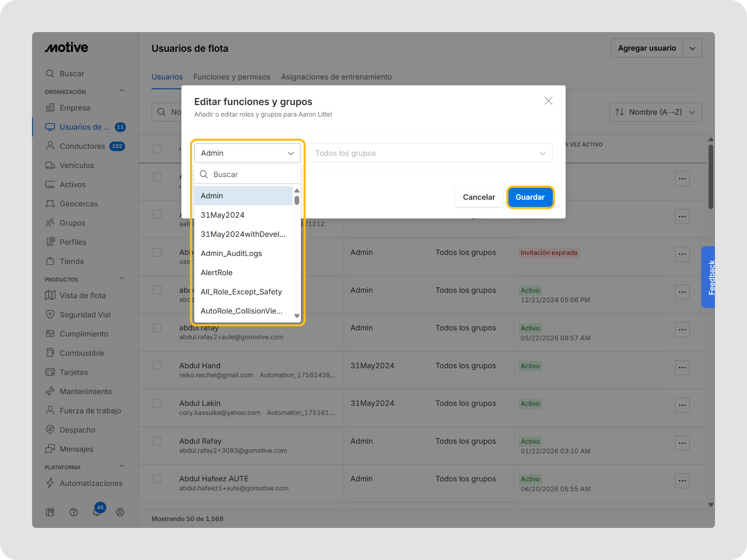Open the account profile icon
The width and height of the screenshot is (747, 560).
coord(120,512)
